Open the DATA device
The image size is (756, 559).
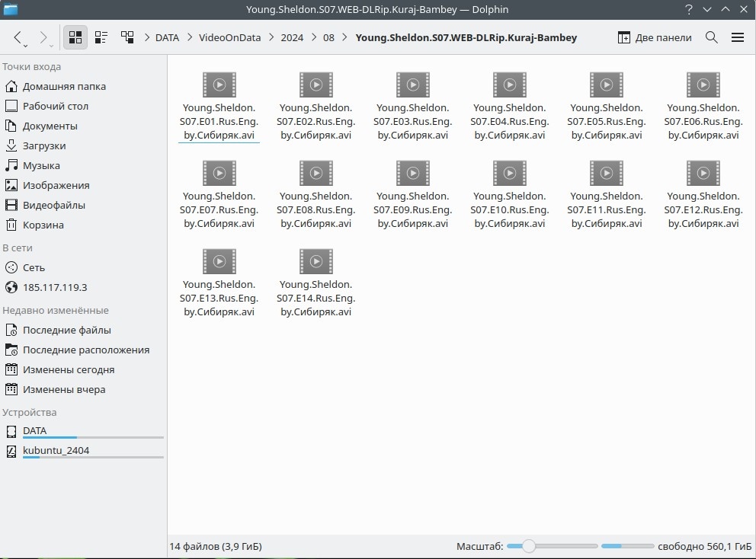tap(83, 431)
